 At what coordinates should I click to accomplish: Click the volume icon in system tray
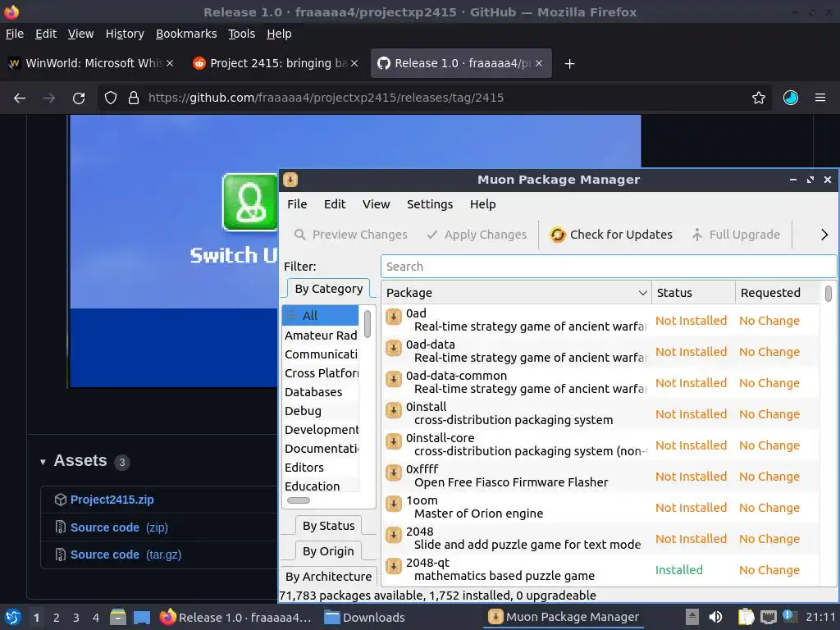click(x=715, y=617)
